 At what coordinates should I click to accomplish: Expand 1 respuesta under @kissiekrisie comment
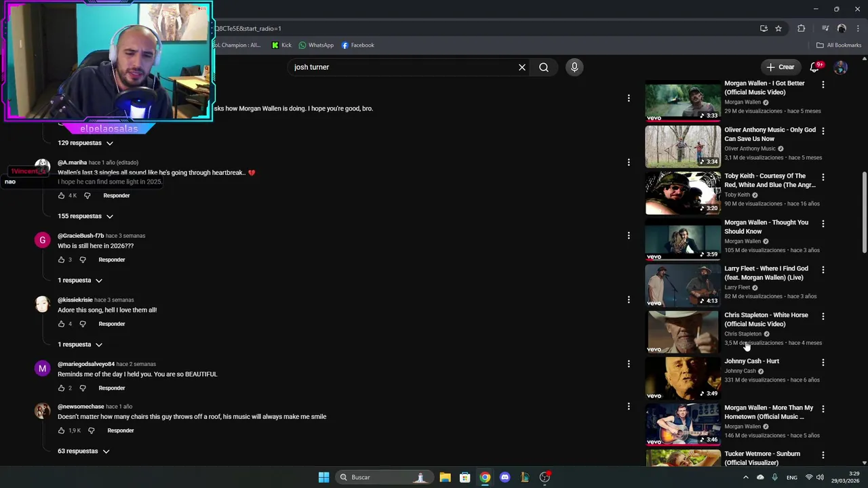coord(80,344)
